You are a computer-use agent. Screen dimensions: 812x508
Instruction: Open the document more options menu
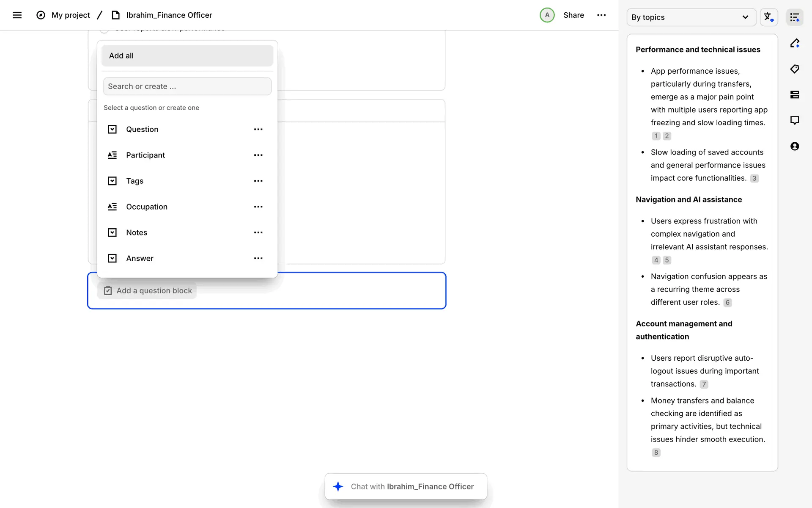click(601, 15)
